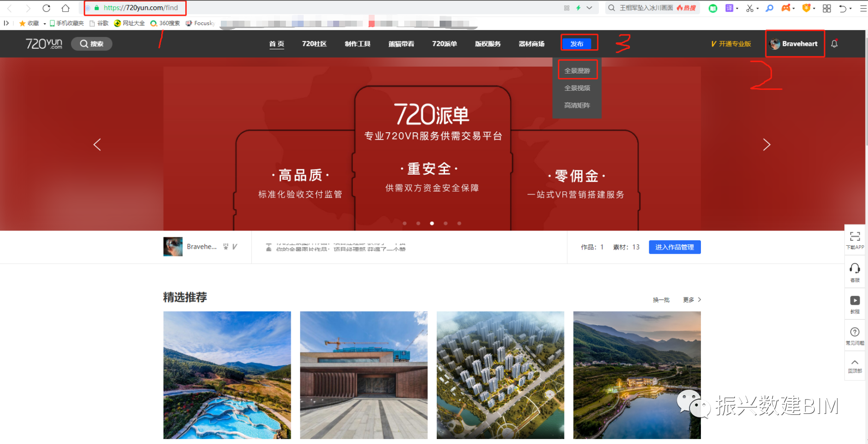Click the green lightning speed-mode icon

point(578,8)
